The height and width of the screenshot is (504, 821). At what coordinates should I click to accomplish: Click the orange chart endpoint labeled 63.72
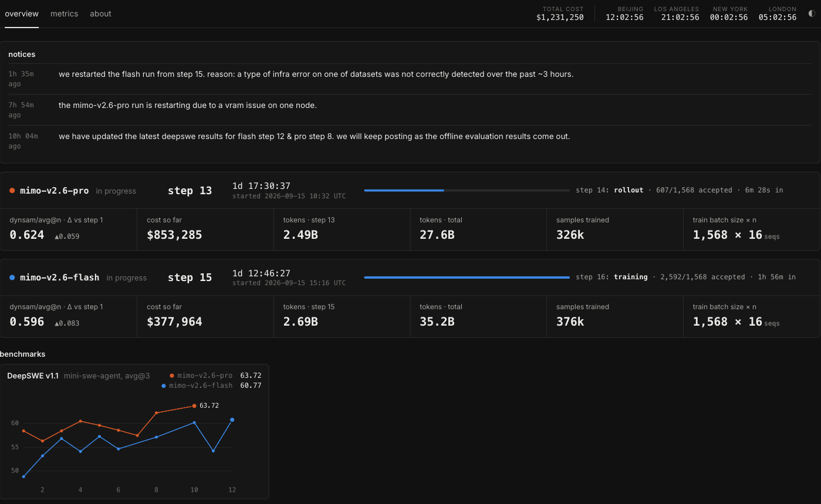tap(194, 405)
